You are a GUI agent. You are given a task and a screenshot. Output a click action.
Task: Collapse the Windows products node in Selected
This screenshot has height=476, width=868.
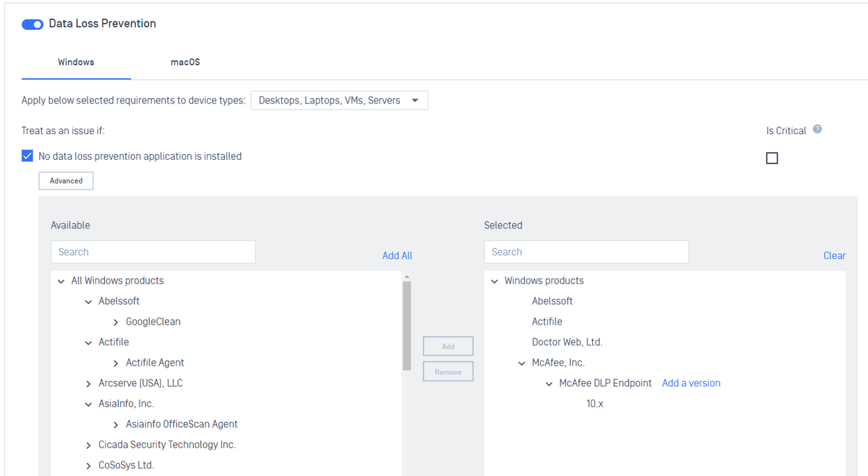[494, 281]
